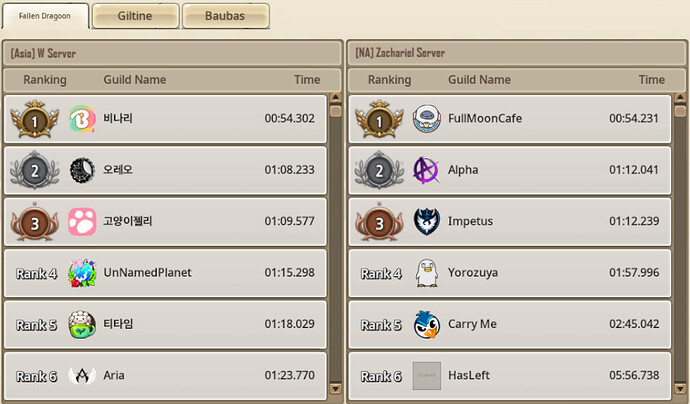Viewport: 690px width, 404px height.
Task: Click Zachariel server scrollbar down arrow
Action: point(680,389)
